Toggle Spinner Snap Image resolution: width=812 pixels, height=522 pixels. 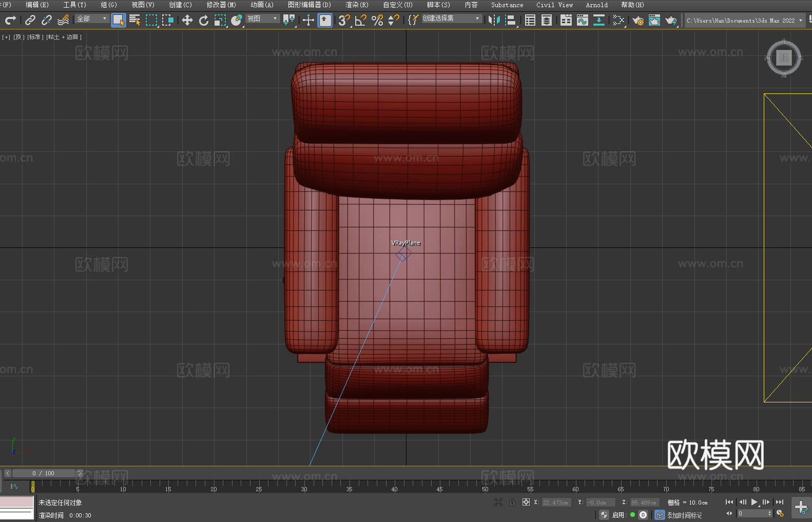pos(394,20)
